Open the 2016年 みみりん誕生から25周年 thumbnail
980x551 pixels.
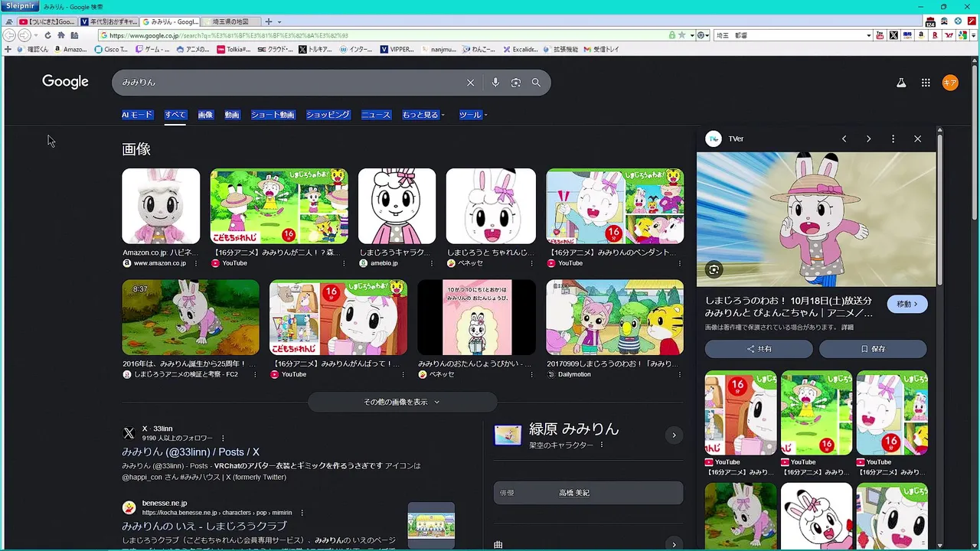click(191, 317)
